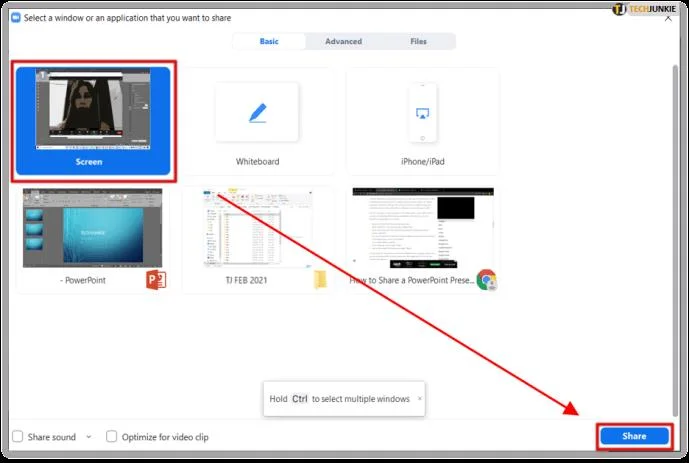
Task: Click the PowerPoint app icon
Action: click(x=156, y=280)
